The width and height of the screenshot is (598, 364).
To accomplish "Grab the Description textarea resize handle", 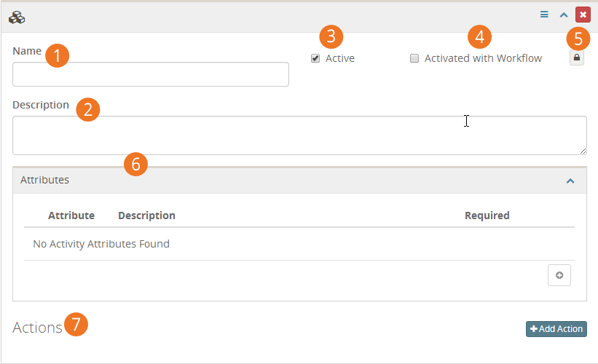I will 583,151.
